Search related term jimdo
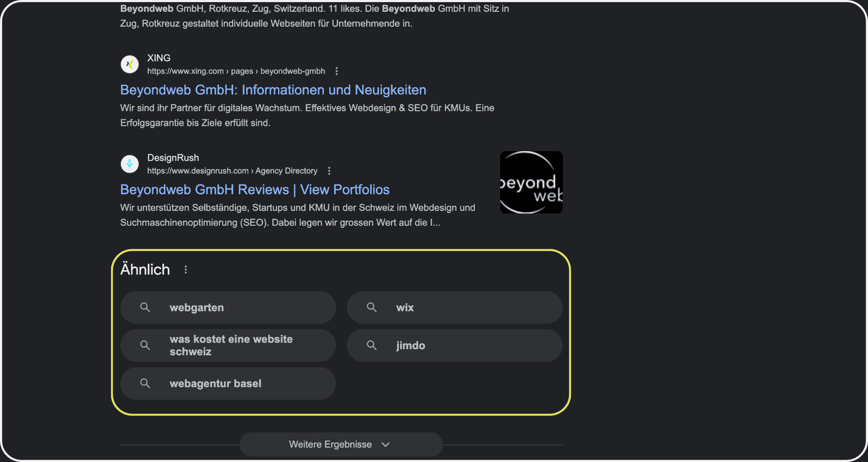 455,346
